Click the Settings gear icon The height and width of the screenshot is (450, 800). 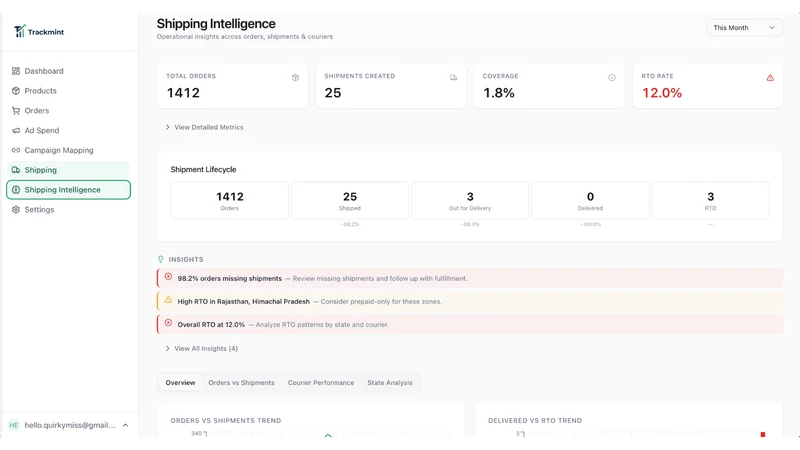[x=16, y=210]
